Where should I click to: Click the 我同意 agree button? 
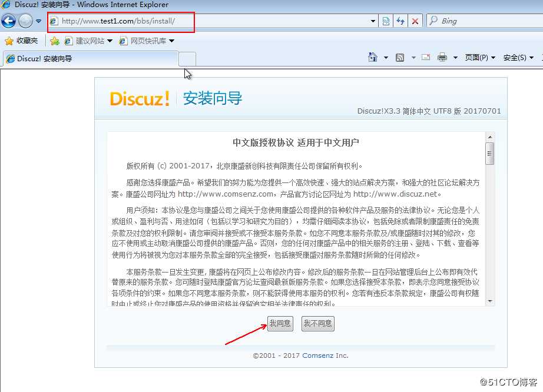coord(280,324)
